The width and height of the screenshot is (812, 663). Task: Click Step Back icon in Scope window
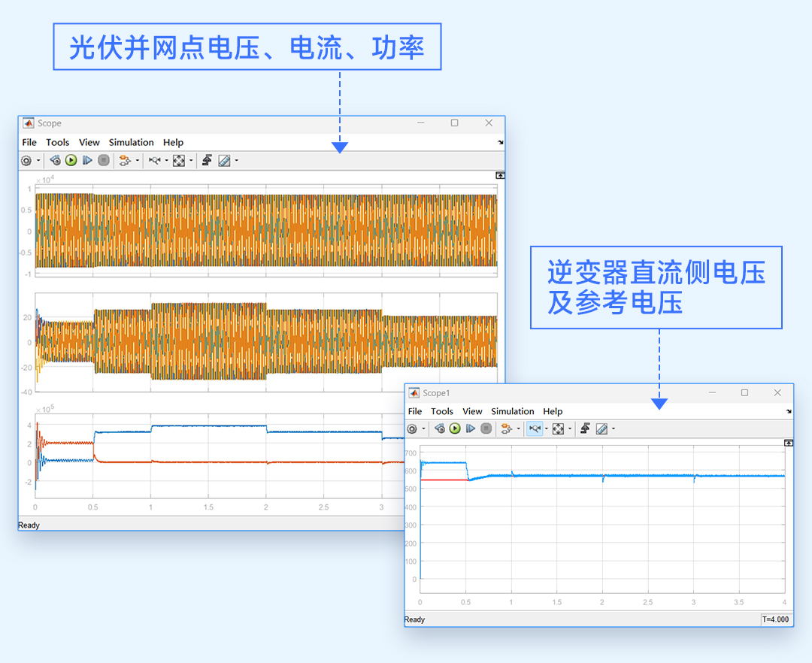[55, 160]
